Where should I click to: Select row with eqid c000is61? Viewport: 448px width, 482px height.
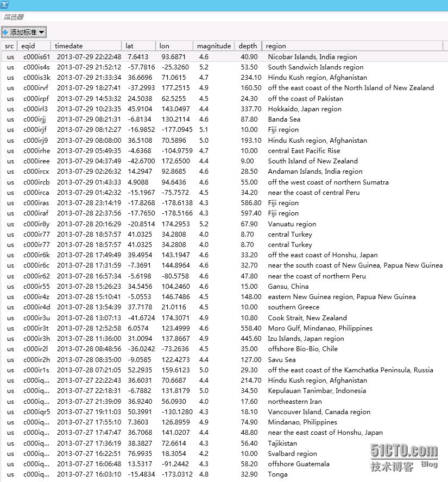(x=224, y=57)
